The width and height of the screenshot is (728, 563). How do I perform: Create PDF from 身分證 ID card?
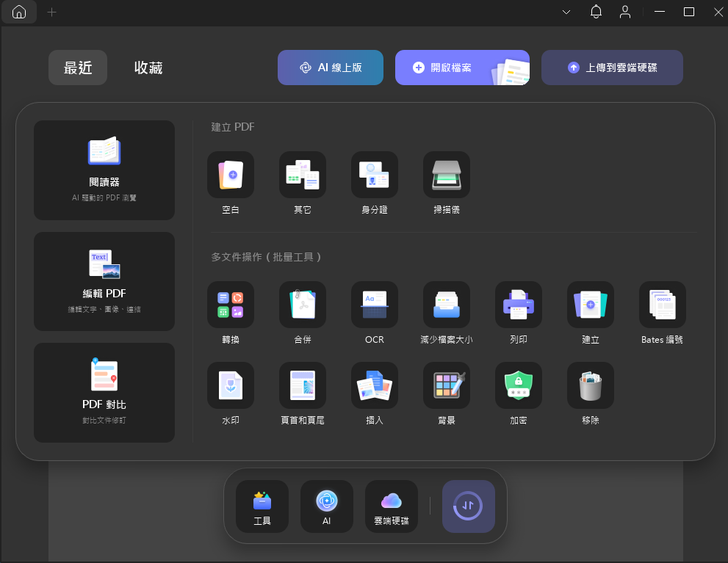[375, 175]
